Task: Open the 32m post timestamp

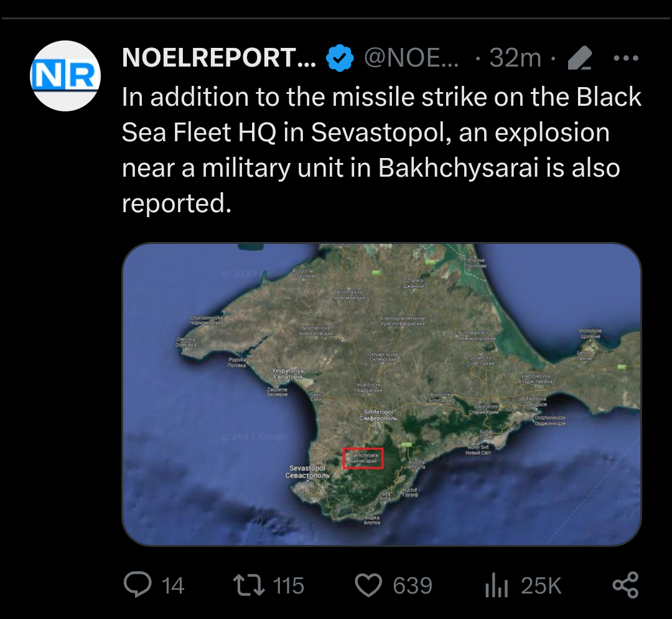Action: click(515, 58)
